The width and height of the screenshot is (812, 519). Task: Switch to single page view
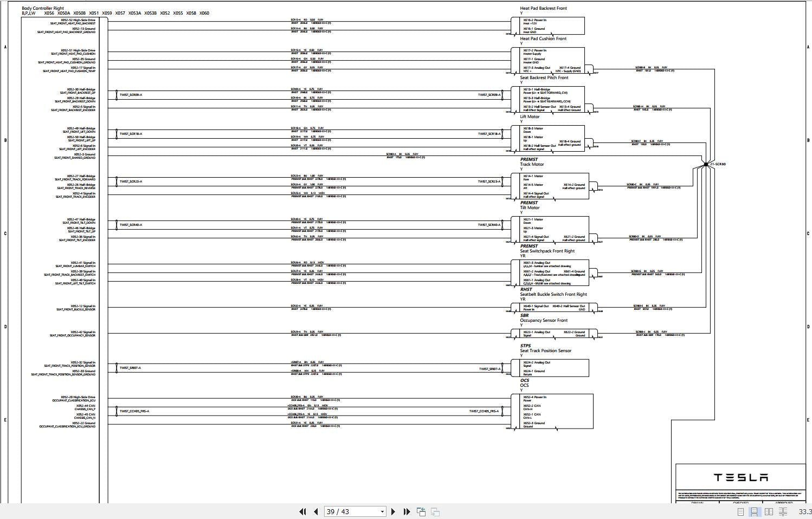[x=740, y=511]
